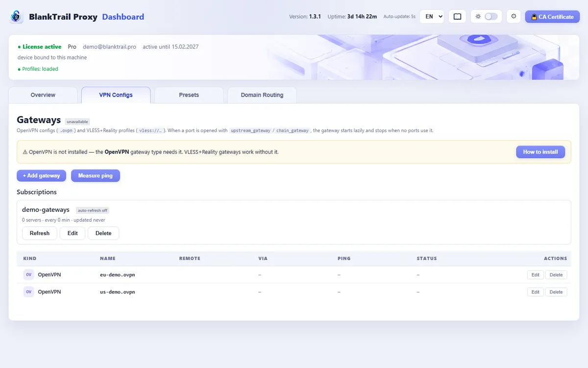Click the OpenVPN kind label for eu-demo.ovpn
588x368 pixels.
(x=49, y=275)
